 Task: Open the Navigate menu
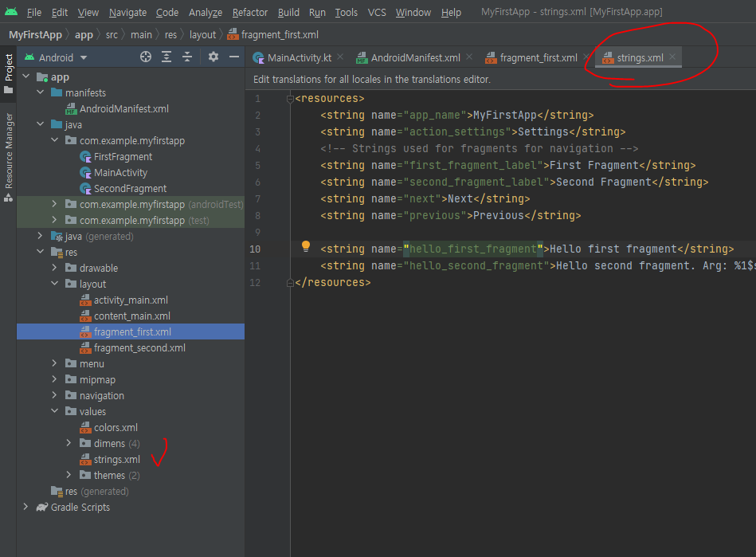(127, 12)
